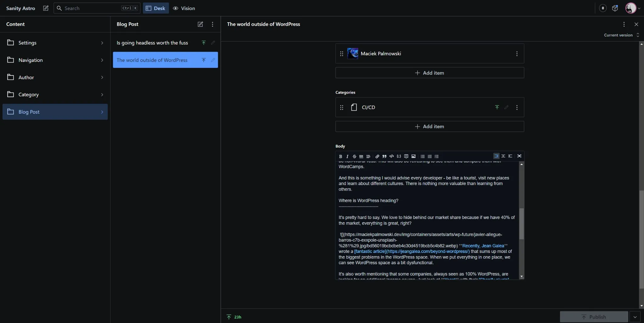Apply strikethrough in the markdown toolbar
Screen dimensions: 644x323
coord(354,156)
